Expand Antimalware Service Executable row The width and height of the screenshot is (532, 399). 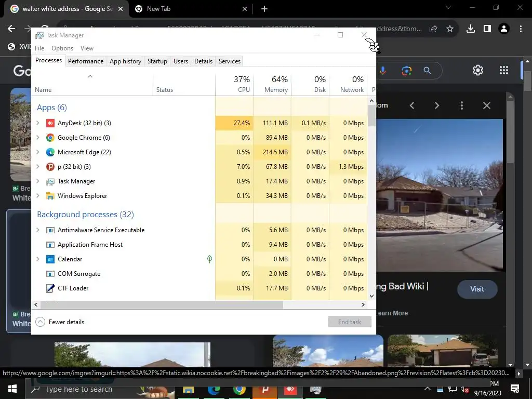click(37, 230)
